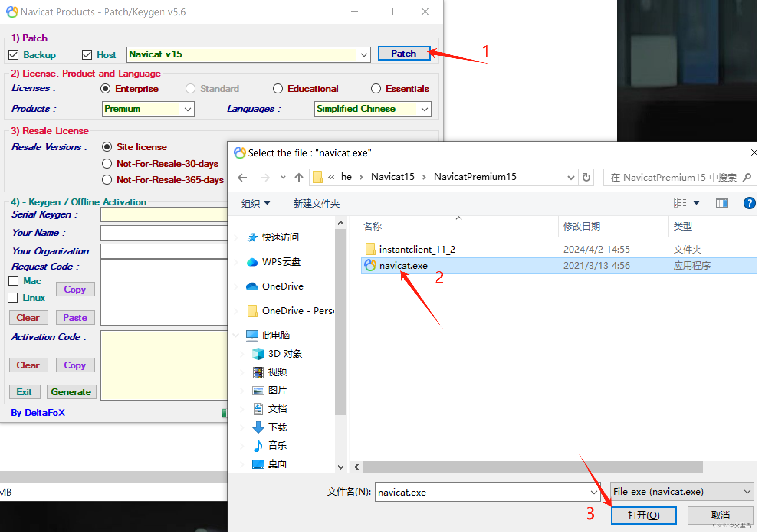Toggle the Backup checkbox

13,55
